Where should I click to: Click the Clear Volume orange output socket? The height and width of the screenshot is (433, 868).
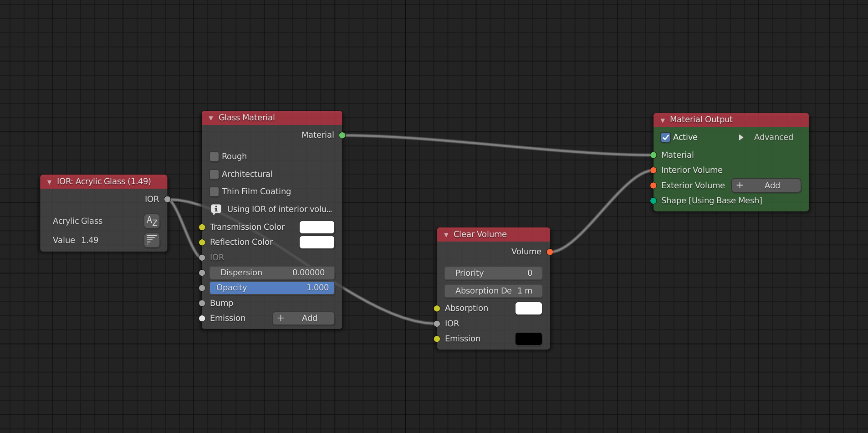click(x=550, y=252)
